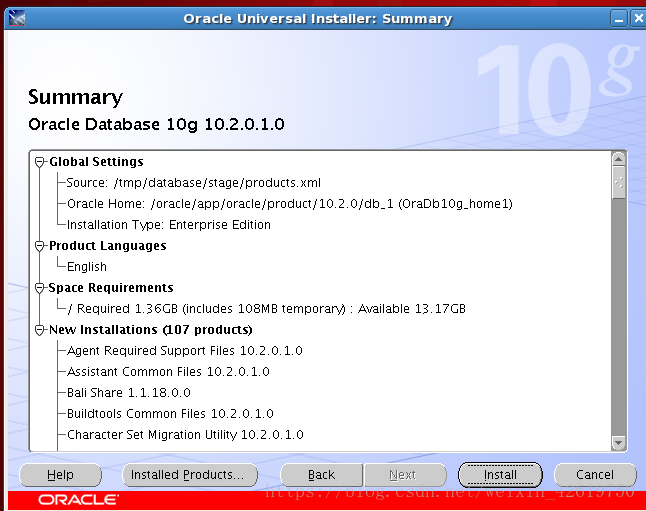This screenshot has height=511, width=646.
Task: Select Character Set Migration Utility row
Action: click(185, 435)
